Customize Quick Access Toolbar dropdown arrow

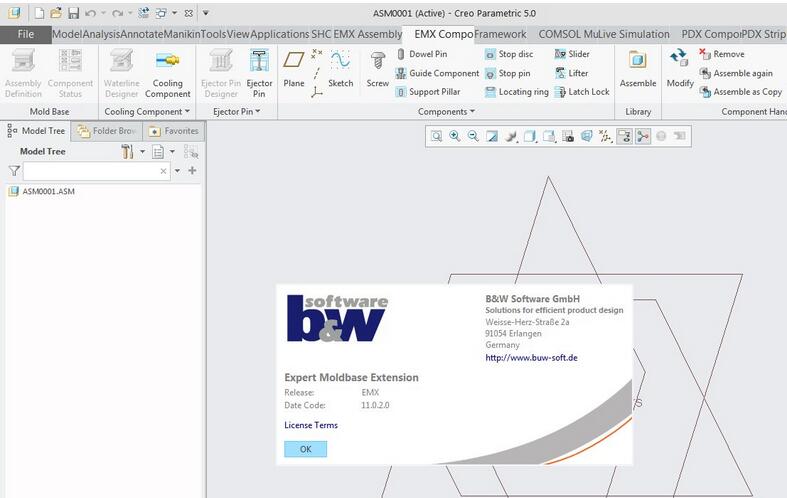click(x=206, y=14)
